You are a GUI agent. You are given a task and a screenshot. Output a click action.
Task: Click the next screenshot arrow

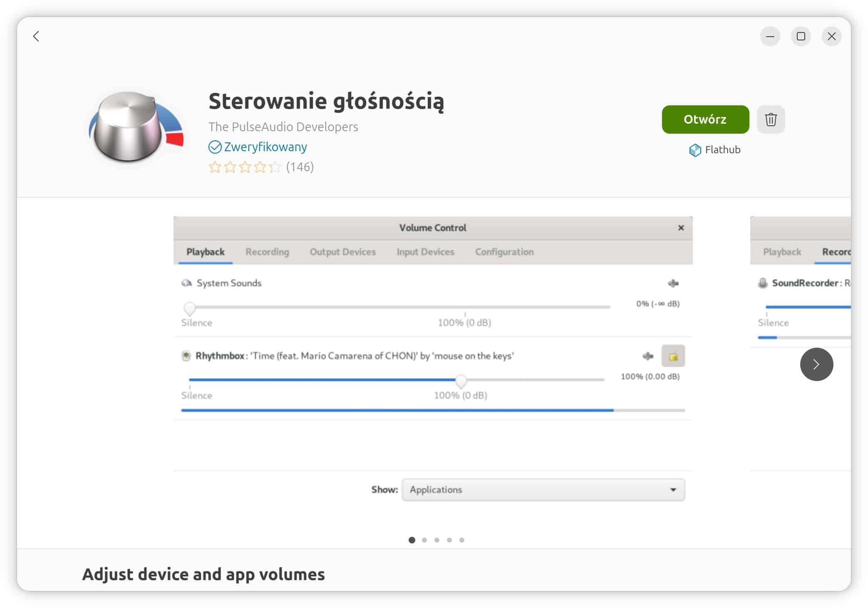click(816, 364)
